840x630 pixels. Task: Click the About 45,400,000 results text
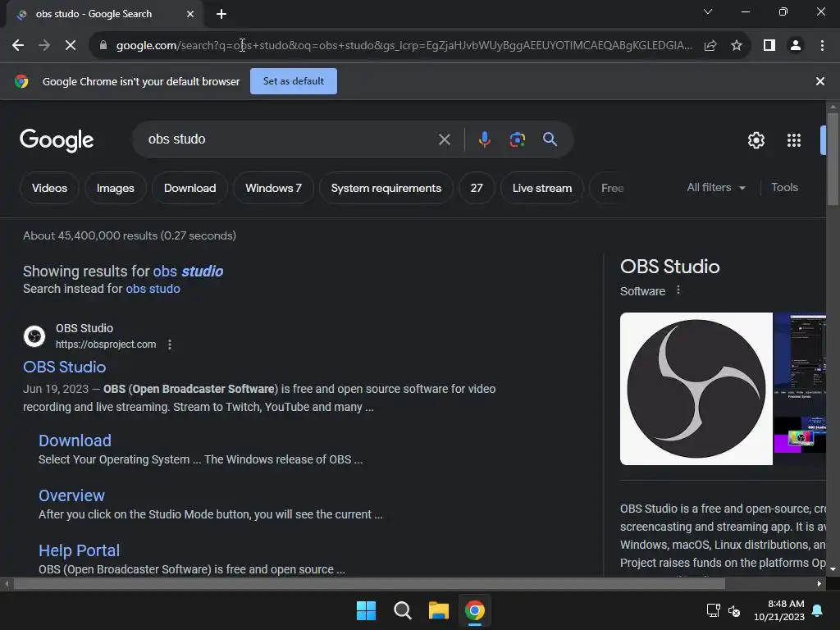[x=130, y=235]
